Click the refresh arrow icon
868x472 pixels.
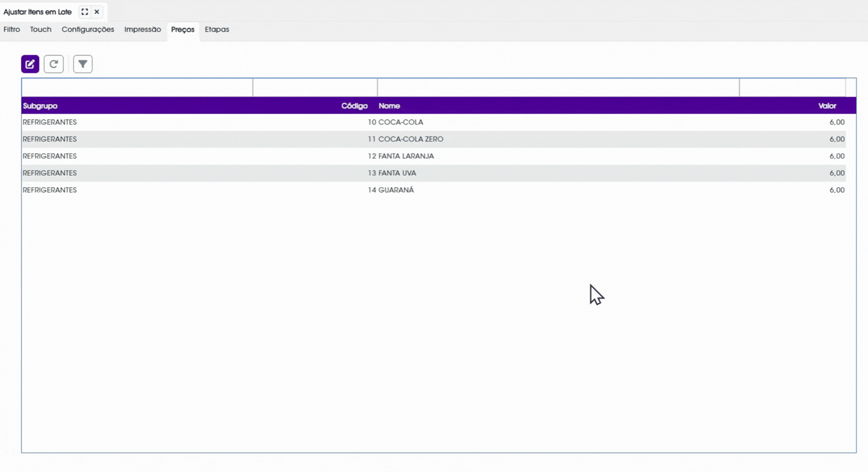[54, 64]
